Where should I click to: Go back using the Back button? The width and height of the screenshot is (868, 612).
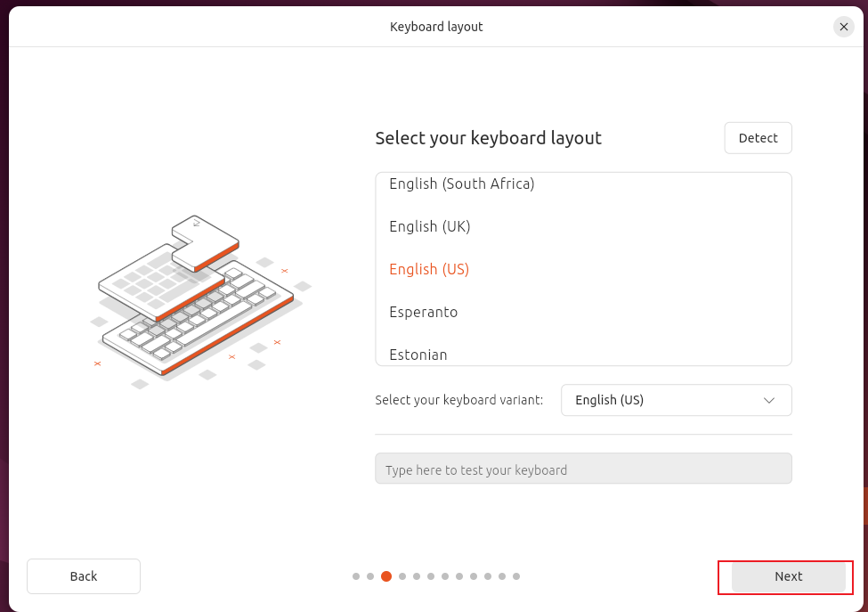point(84,576)
